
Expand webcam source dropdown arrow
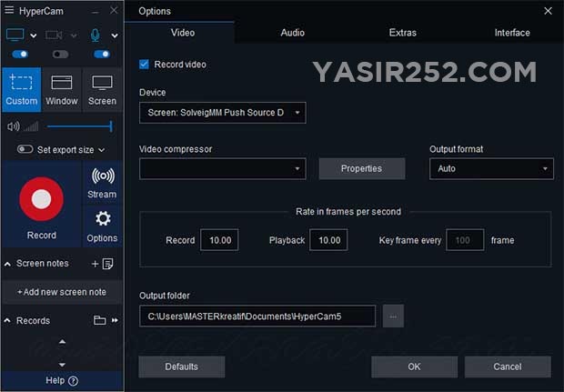pos(74,35)
